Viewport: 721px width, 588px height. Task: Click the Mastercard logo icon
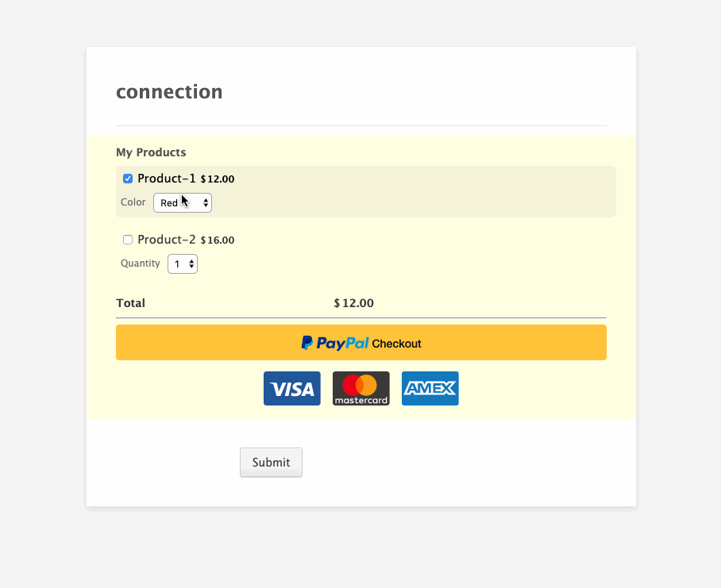click(361, 389)
